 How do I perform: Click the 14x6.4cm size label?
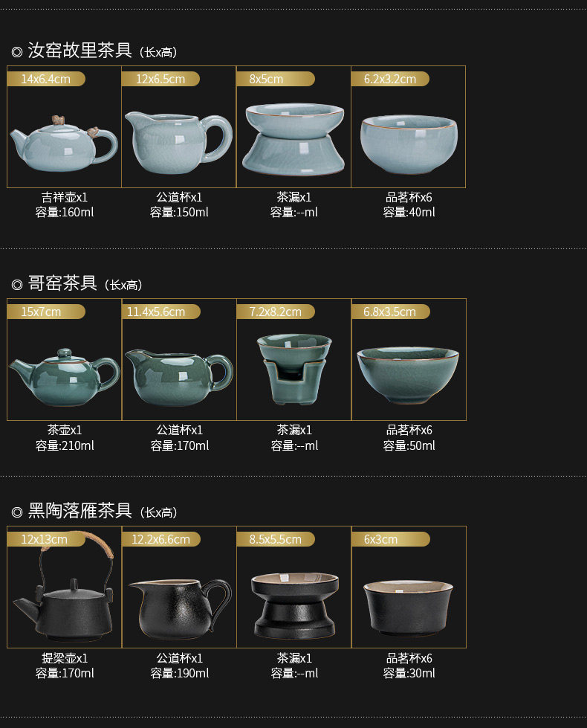[x=46, y=79]
